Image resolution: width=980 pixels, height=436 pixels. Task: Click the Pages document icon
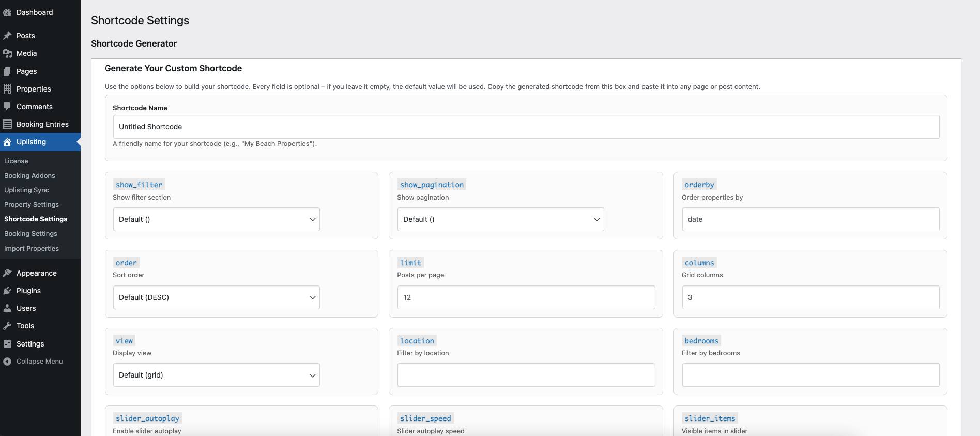tap(7, 71)
